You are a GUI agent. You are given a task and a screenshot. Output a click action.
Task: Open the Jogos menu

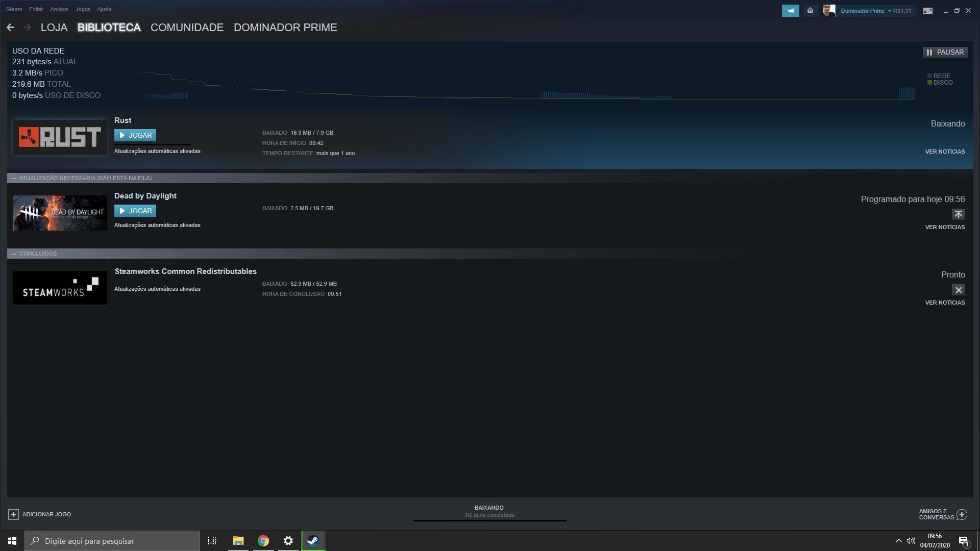pos(83,9)
